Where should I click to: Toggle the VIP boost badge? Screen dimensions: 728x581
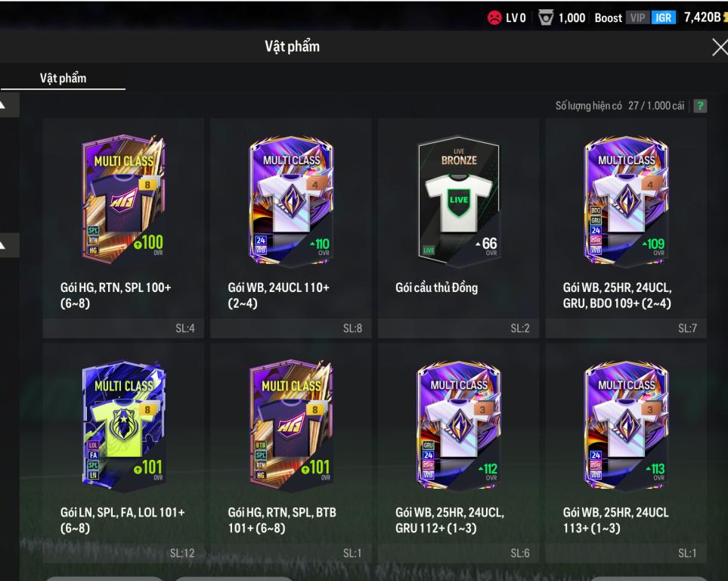[x=637, y=17]
